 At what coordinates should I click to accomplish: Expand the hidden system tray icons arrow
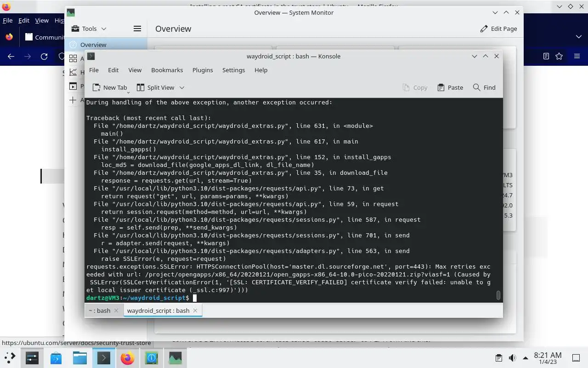(526, 358)
